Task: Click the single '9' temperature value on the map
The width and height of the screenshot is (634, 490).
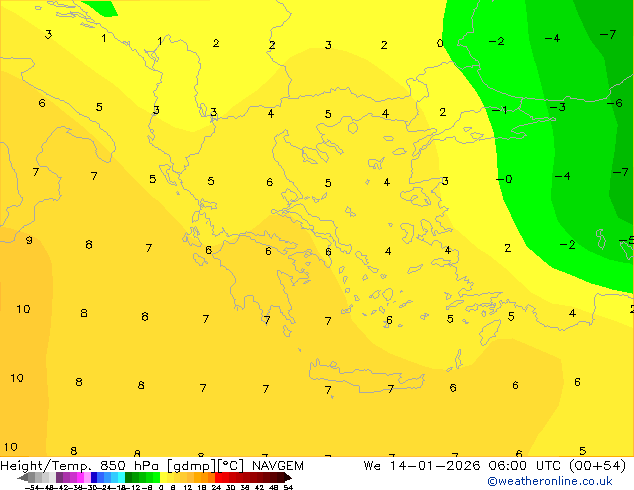Action: [x=29, y=240]
